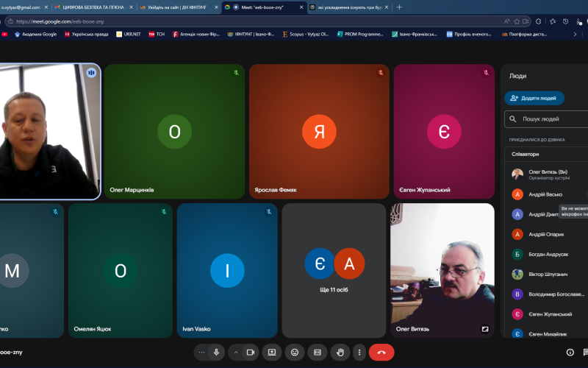
Task: Open the emoji reactions button
Action: pos(295,353)
